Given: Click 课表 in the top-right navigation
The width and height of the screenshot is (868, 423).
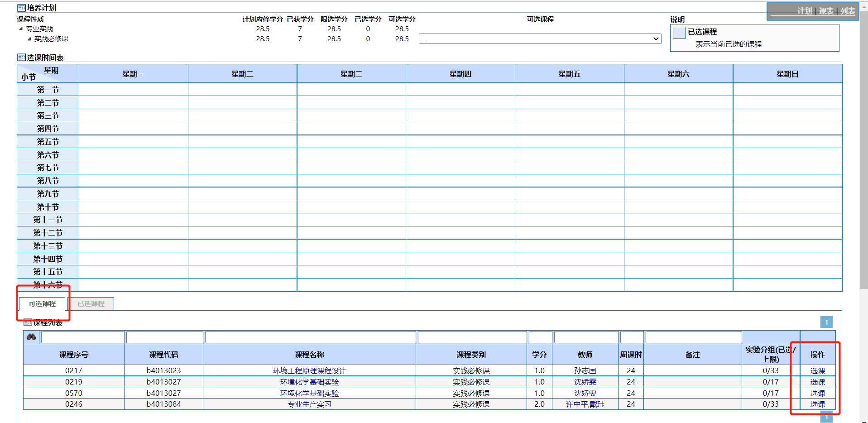Looking at the screenshot, I should click(x=826, y=11).
